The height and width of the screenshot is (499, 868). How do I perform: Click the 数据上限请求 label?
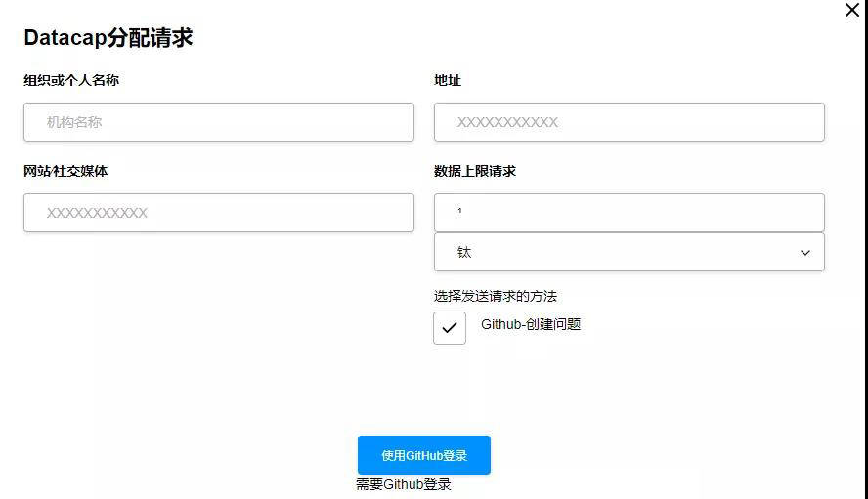pos(475,171)
